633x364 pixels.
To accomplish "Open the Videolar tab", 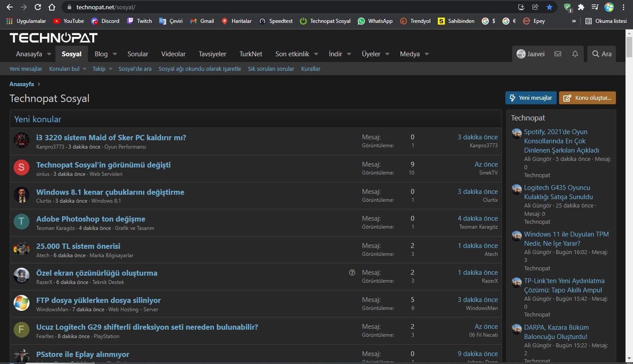I will tap(173, 54).
